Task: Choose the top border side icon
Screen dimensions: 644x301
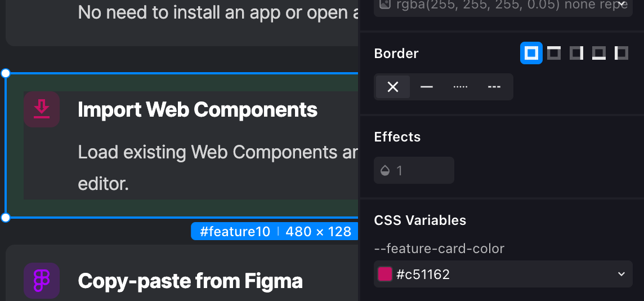Action: click(x=554, y=54)
